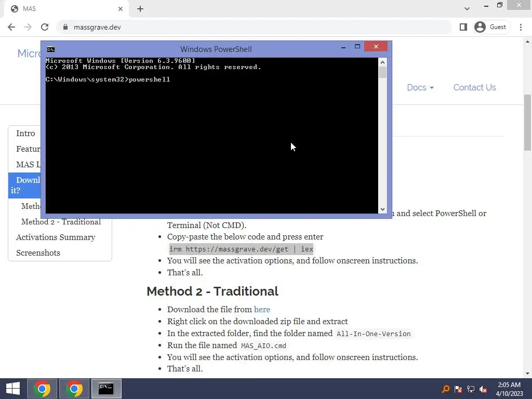Click the Windows PowerShell title bar
This screenshot has height=399, width=532.
pos(216,49)
